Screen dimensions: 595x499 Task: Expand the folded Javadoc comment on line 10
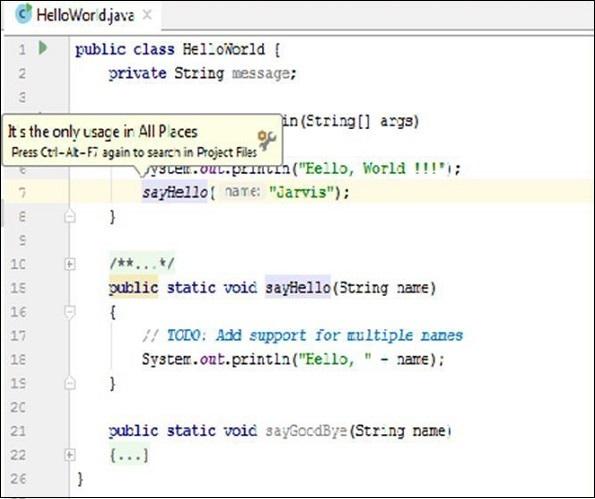(69, 264)
